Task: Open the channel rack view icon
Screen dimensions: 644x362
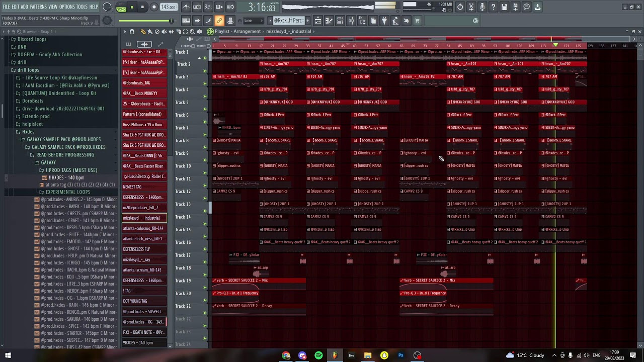Action: 340,21
